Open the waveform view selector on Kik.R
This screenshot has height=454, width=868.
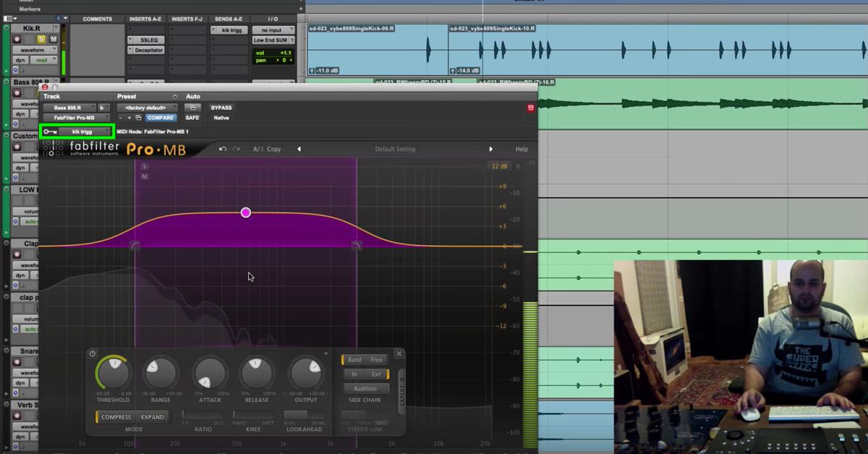tap(34, 49)
